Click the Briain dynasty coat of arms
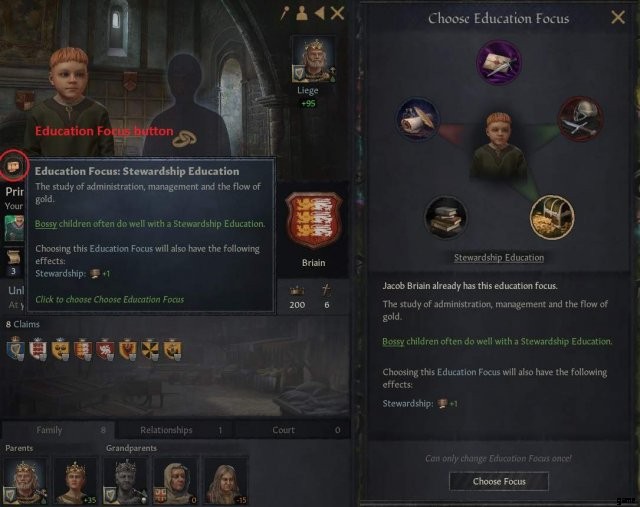The width and height of the screenshot is (640, 507). click(313, 220)
